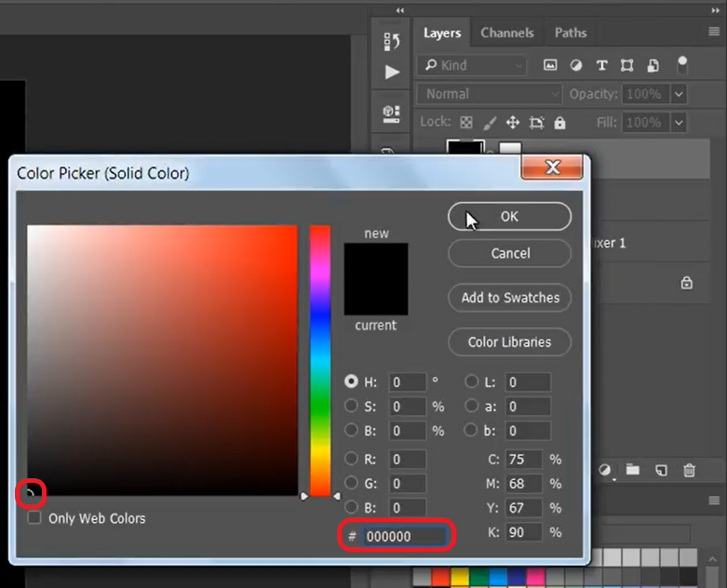Open the Kind filter dropdown
This screenshot has width=727, height=588.
472,65
